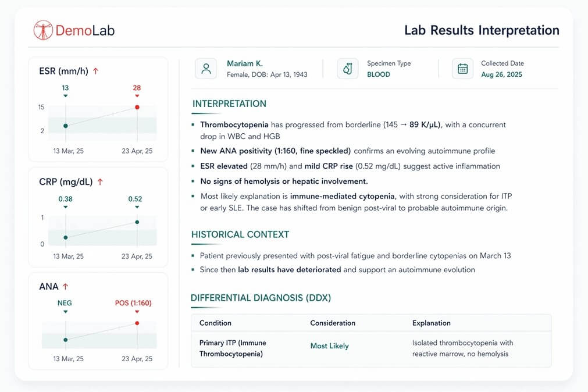
Task: Click the INTERPRETATION section heading
Action: (x=229, y=104)
